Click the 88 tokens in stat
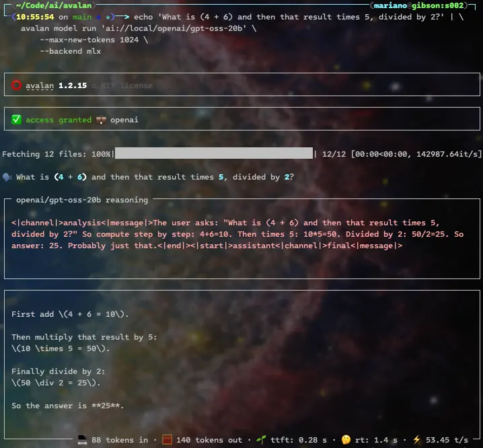The height and width of the screenshot is (448, 483). coord(120,440)
